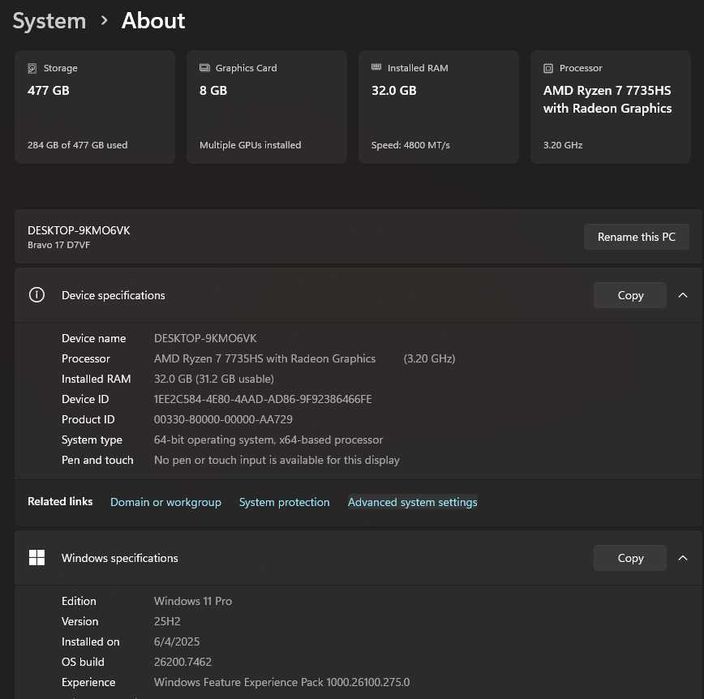Viewport: 704px width, 699px height.
Task: Click the Graphics Card icon
Action: point(205,68)
